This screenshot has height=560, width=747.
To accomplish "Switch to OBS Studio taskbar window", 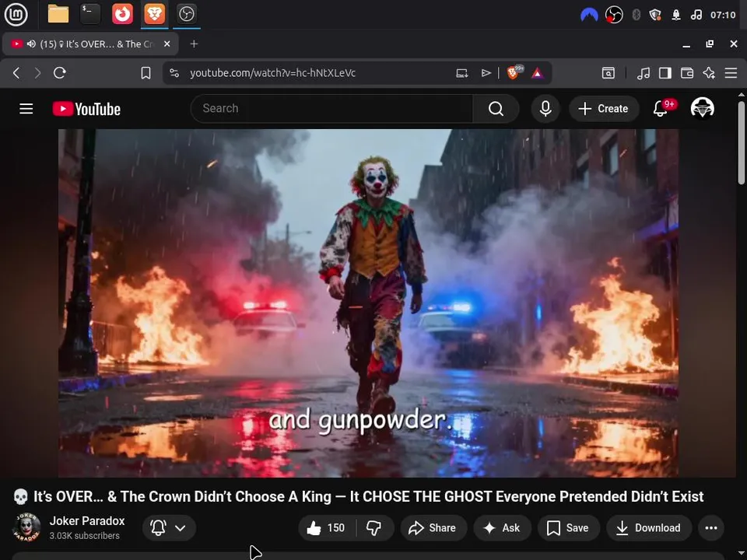I will coord(186,14).
